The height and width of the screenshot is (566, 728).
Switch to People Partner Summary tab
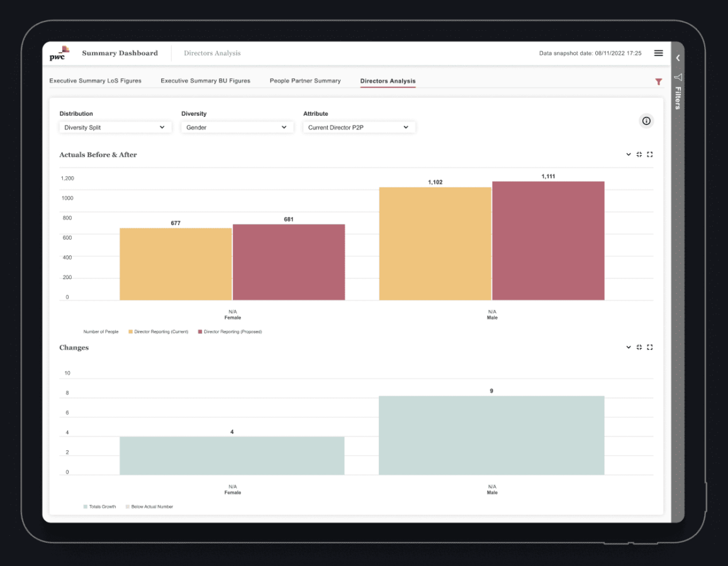point(305,80)
